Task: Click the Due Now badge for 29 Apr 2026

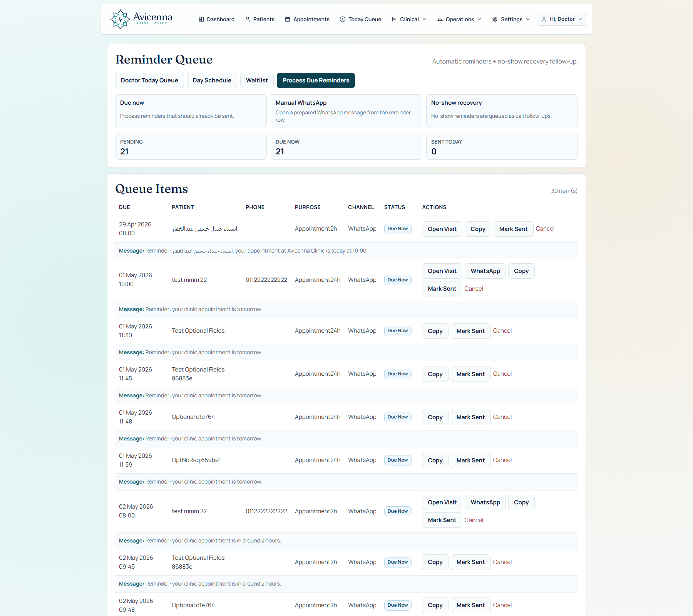Action: click(398, 229)
